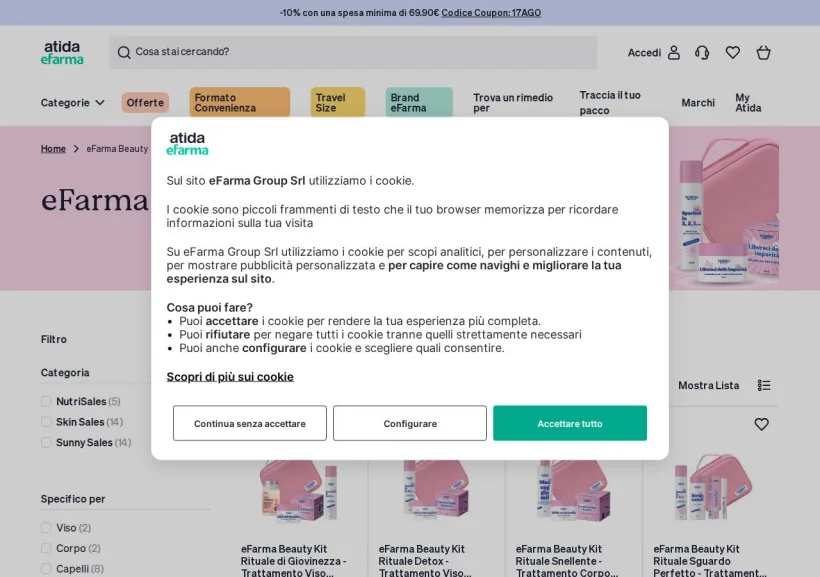This screenshot has width=820, height=577.
Task: Add the Sguardo Perfetto kit to favorites
Action: tap(761, 424)
